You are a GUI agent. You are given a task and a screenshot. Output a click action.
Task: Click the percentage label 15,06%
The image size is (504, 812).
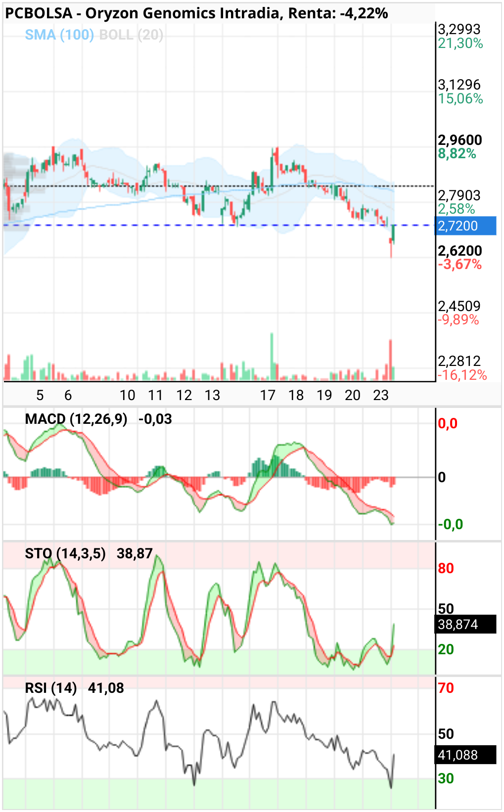460,99
